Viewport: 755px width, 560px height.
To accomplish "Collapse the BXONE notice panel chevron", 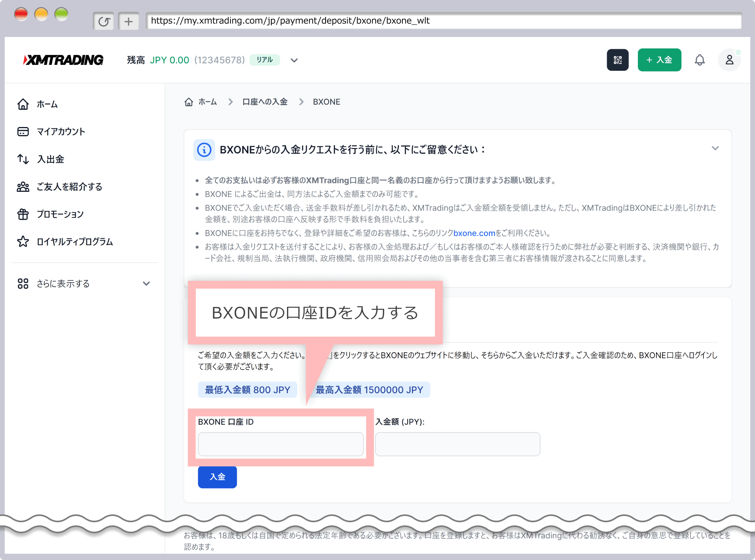I will (x=715, y=149).
